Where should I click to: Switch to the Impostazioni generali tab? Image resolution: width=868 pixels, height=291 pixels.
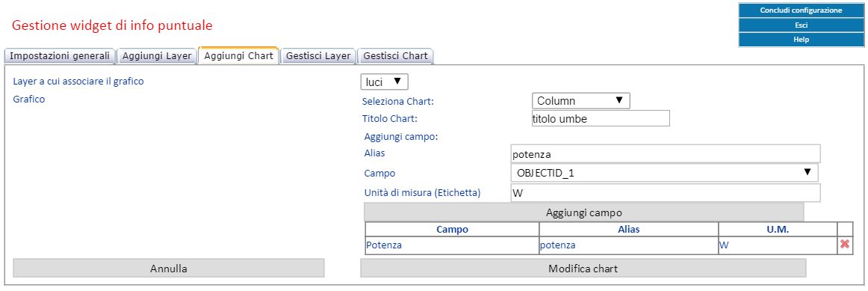pyautogui.click(x=60, y=56)
